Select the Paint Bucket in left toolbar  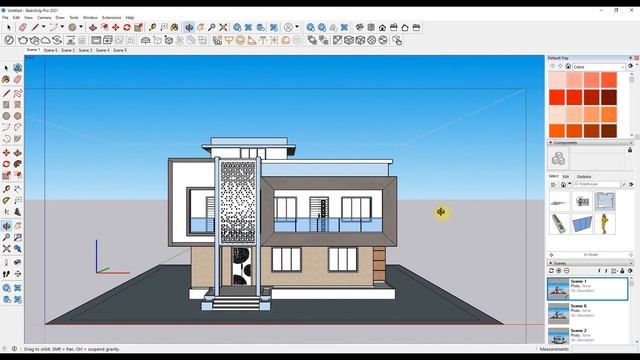[x=6, y=79]
